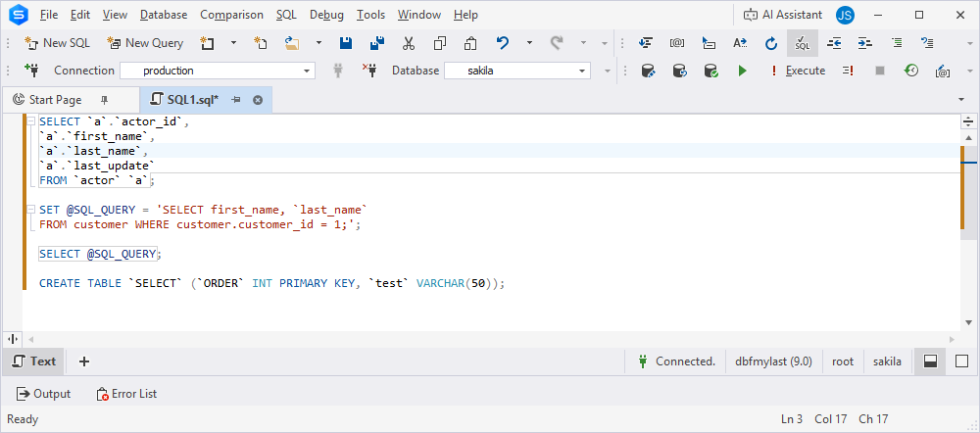Click the new connection plug icon
The image size is (980, 433).
[x=32, y=71]
